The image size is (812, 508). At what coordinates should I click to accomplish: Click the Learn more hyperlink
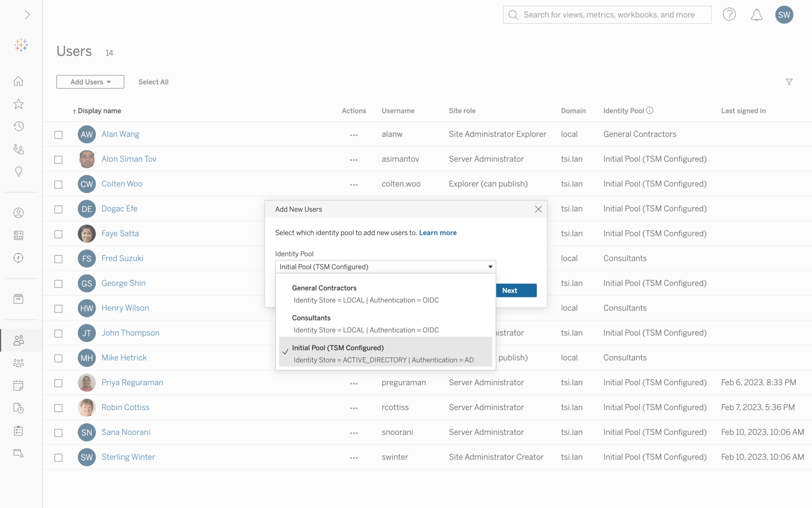click(437, 232)
